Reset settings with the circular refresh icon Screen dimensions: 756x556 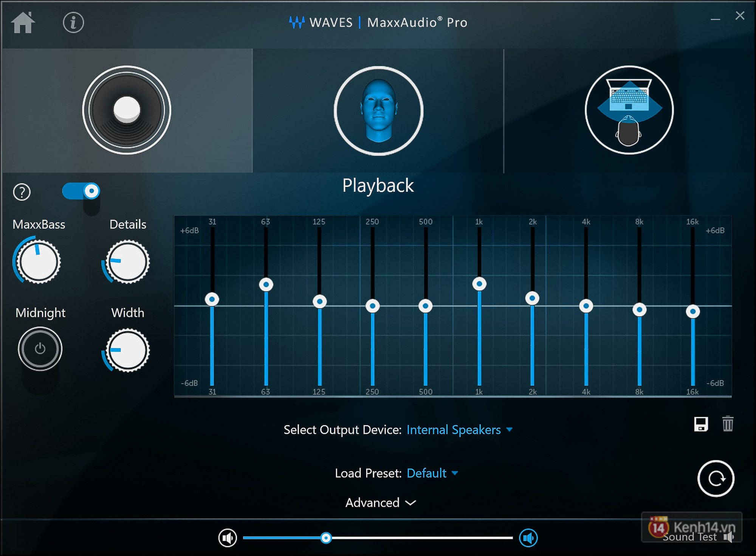click(x=716, y=478)
